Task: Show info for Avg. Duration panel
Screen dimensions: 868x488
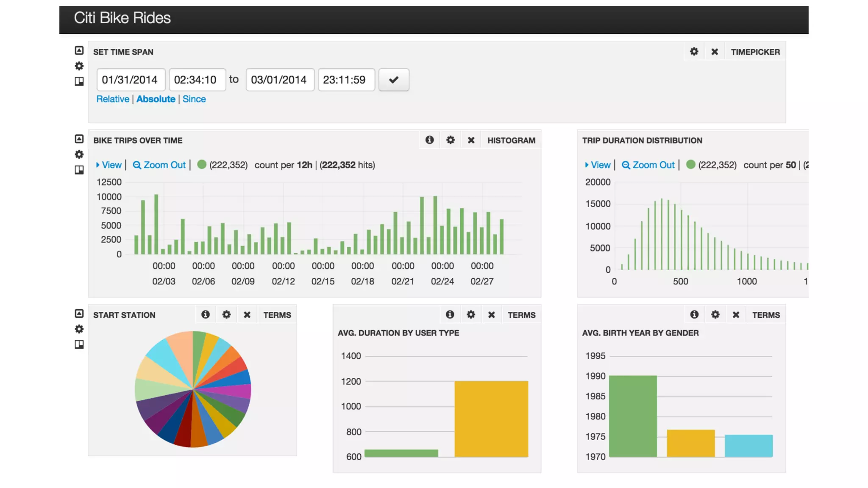Action: 450,315
